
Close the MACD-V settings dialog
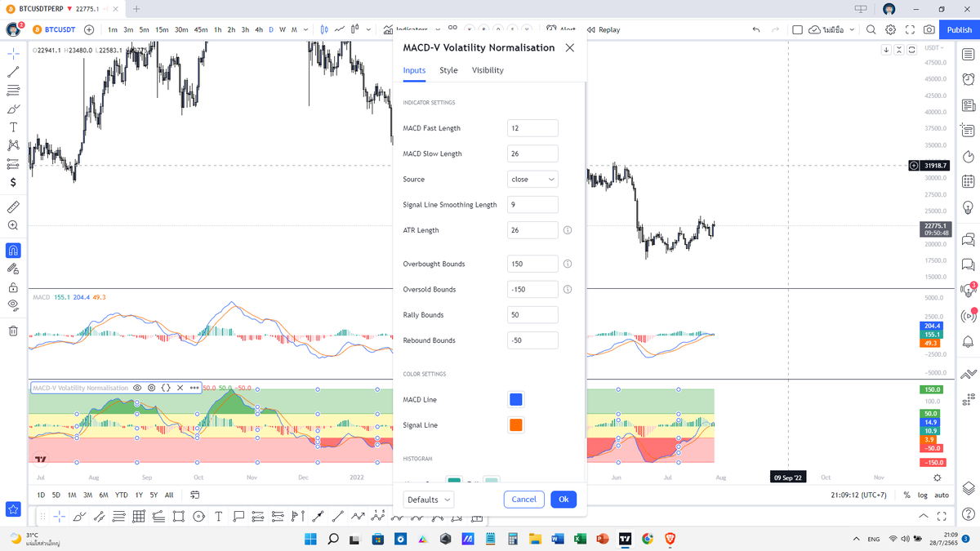tap(570, 47)
